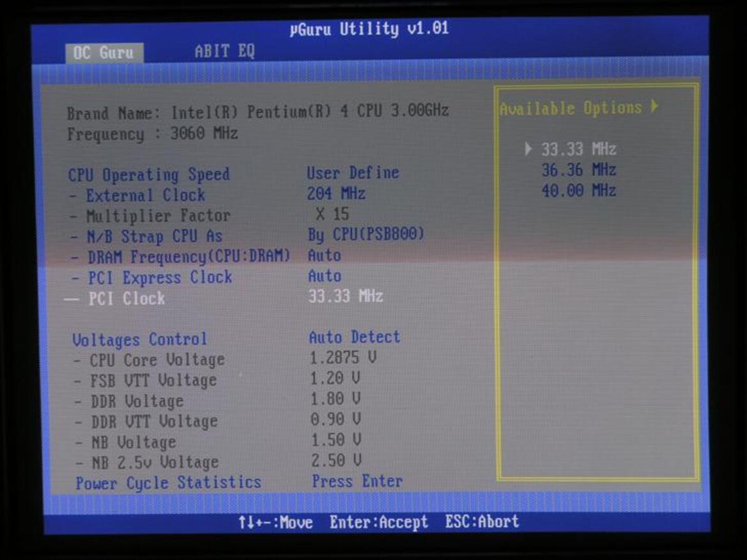Click the X 15 multiplier value
Screen dimensions: 747x560
point(332,215)
